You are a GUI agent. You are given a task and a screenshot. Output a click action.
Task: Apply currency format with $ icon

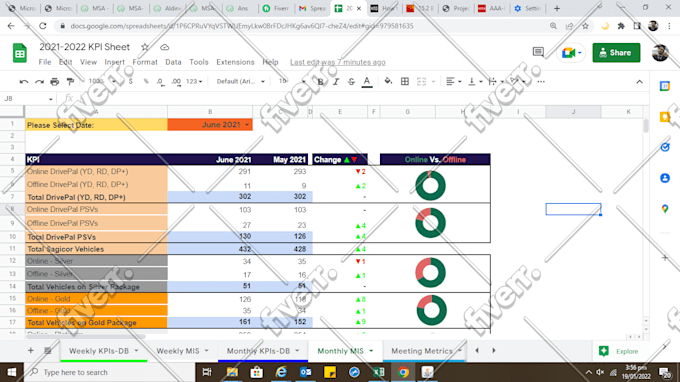131,82
